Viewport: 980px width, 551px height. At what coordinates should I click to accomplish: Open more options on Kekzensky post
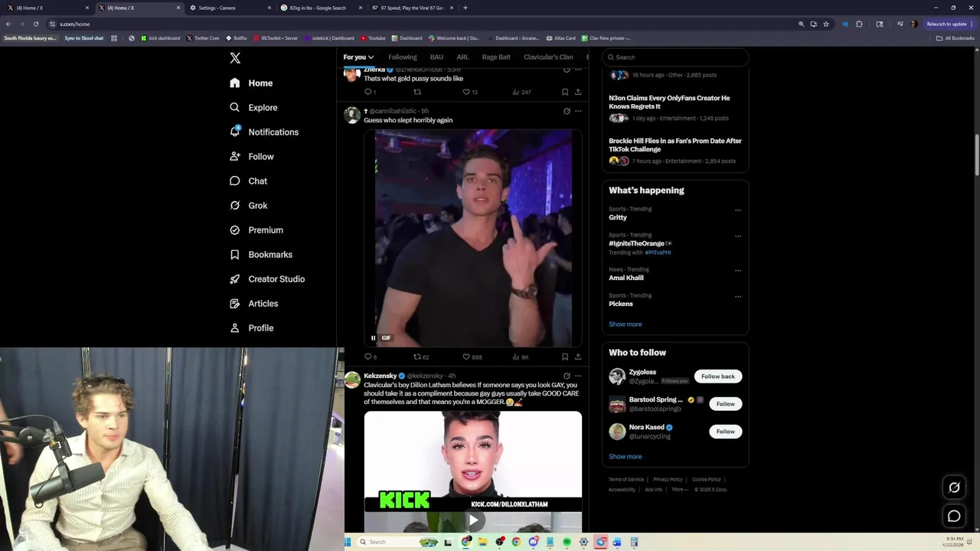coord(578,376)
